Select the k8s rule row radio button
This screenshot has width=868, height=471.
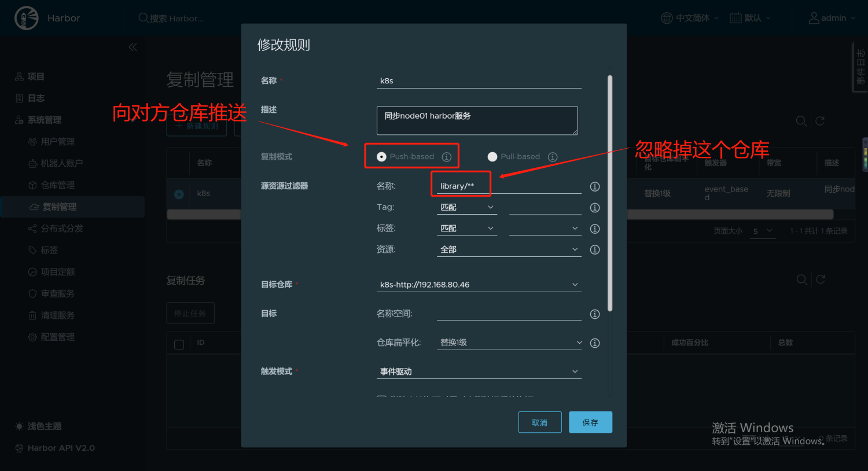point(179,194)
